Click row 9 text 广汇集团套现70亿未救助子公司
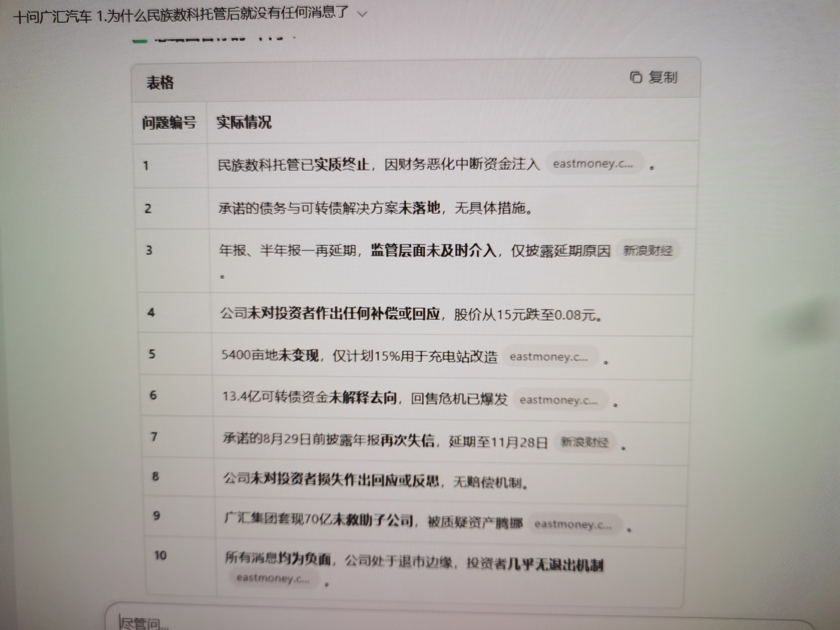This screenshot has height=630, width=840. [x=319, y=519]
